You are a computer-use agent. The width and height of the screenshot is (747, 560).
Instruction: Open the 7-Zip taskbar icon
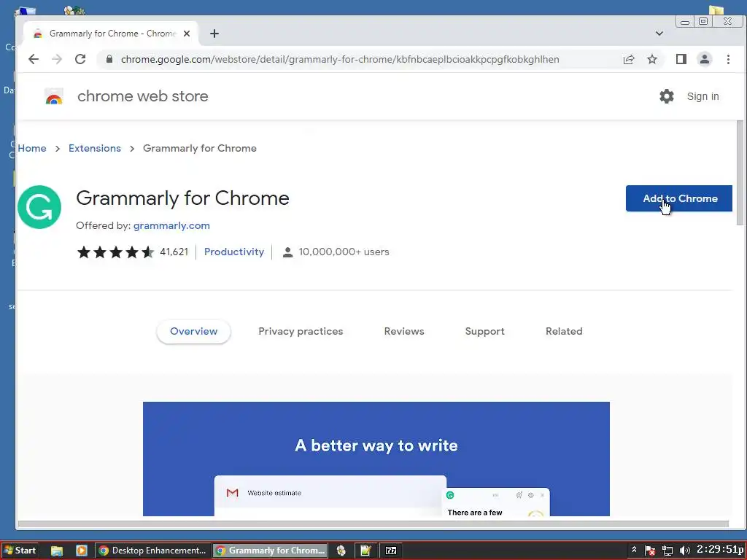391,551
